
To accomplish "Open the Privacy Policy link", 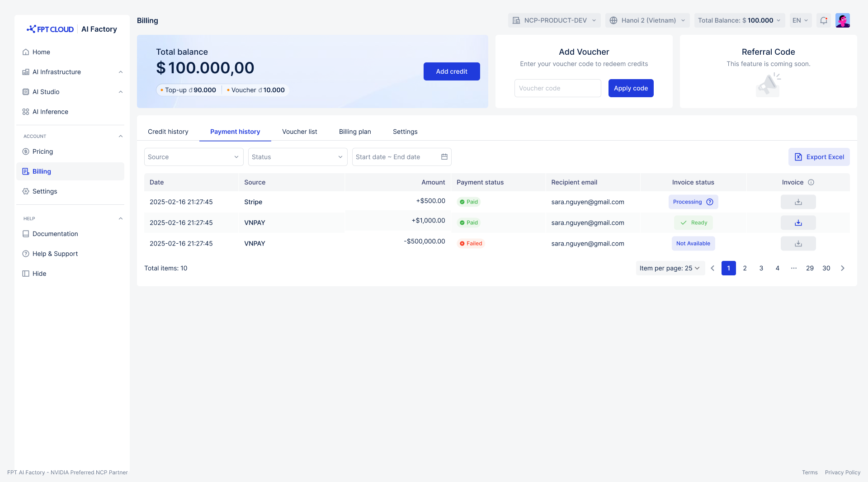I will 842,473.
